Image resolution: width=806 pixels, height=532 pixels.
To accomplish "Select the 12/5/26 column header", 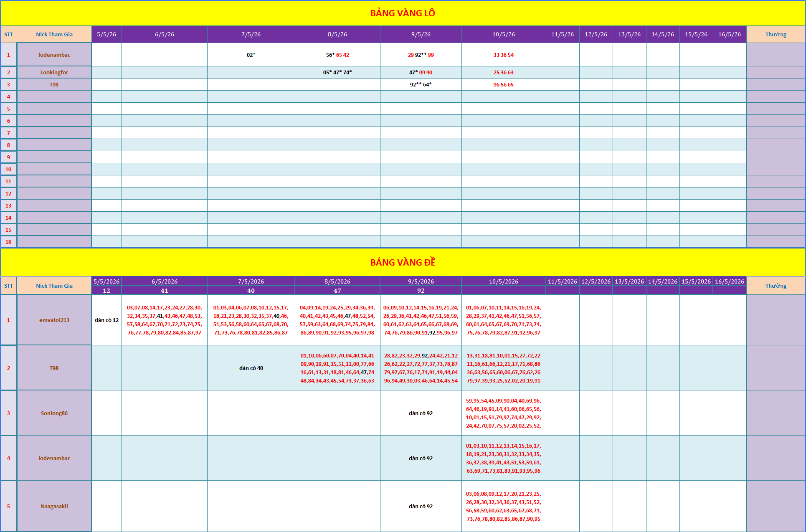I will pos(596,34).
